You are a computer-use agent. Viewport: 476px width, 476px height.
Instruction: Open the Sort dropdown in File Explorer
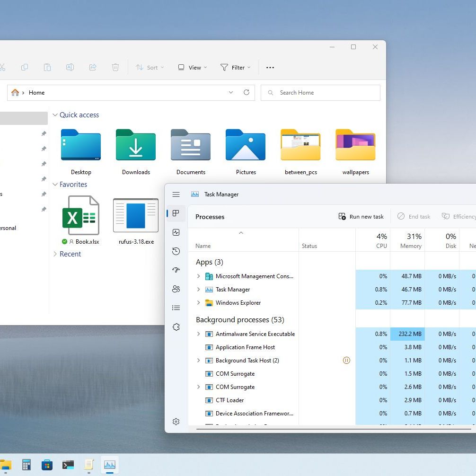click(x=150, y=67)
